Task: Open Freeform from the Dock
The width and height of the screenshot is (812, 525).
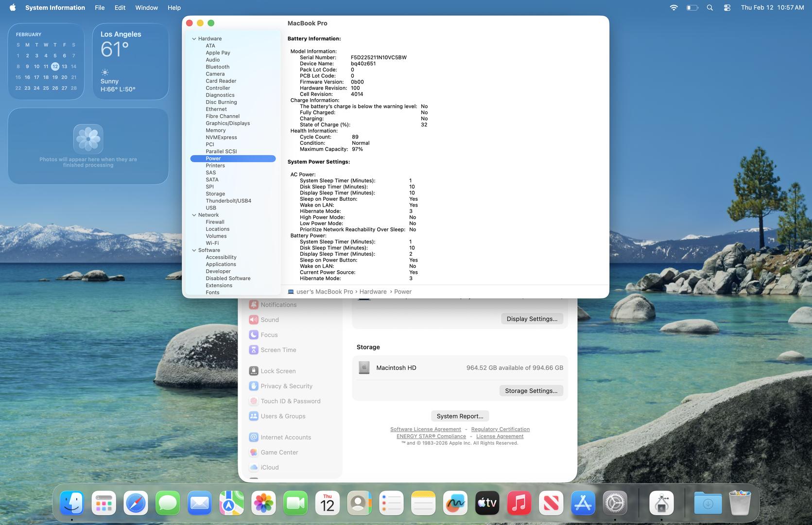Action: pyautogui.click(x=455, y=503)
